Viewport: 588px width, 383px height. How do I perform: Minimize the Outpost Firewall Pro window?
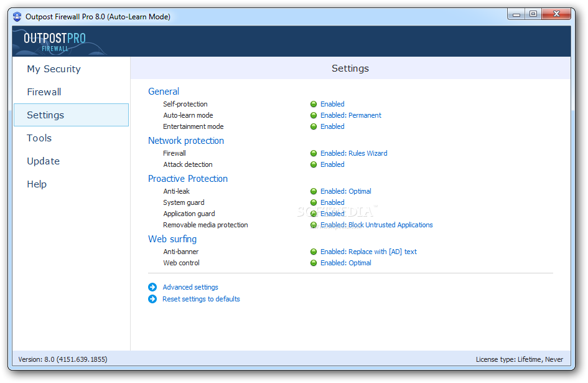516,14
